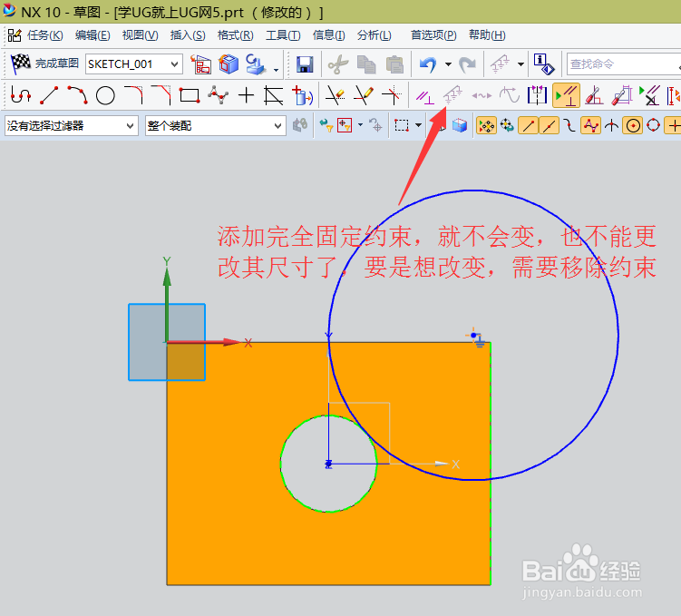Toggle Quadrant Point snap
This screenshot has height=616, width=681.
(653, 126)
